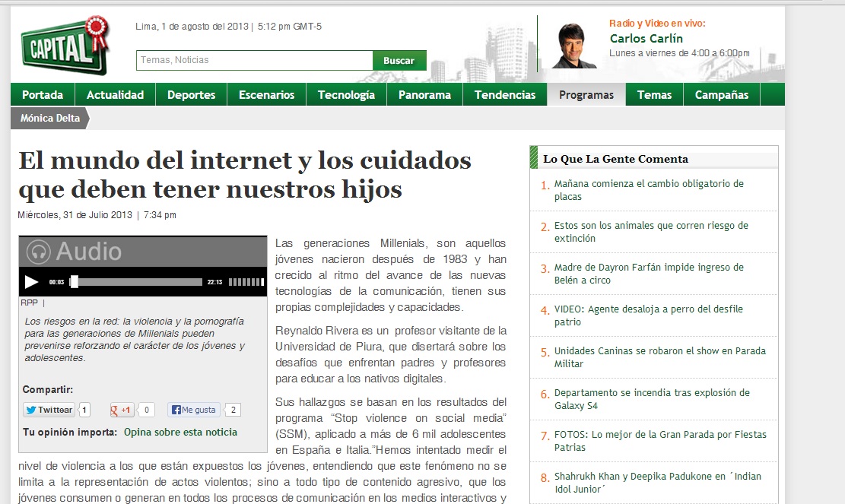Play the audio clip
This screenshot has width=845, height=504.
tap(31, 282)
